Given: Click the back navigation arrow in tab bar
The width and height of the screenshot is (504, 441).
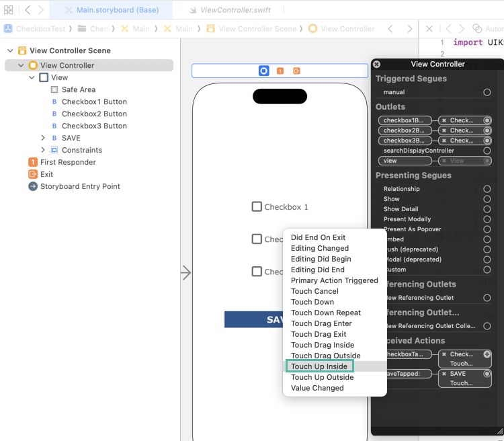Looking at the screenshot, I should (28, 10).
